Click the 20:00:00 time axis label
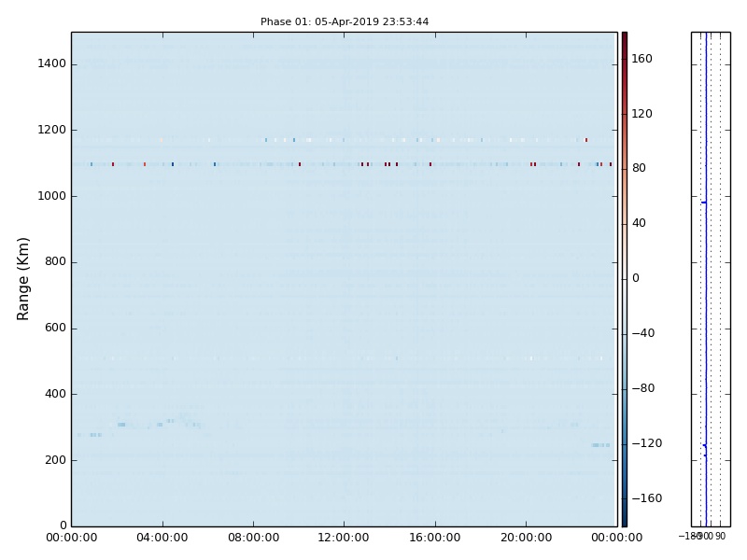 point(526,539)
